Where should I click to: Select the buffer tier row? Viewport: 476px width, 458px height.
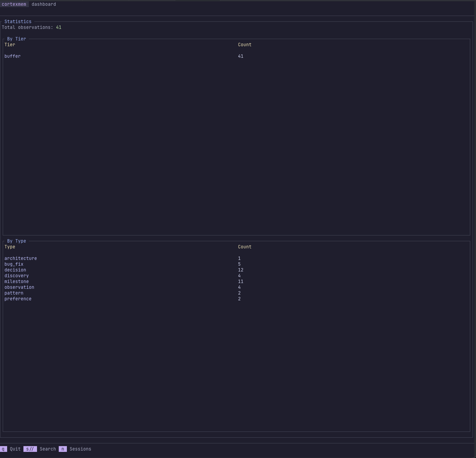tap(236, 56)
